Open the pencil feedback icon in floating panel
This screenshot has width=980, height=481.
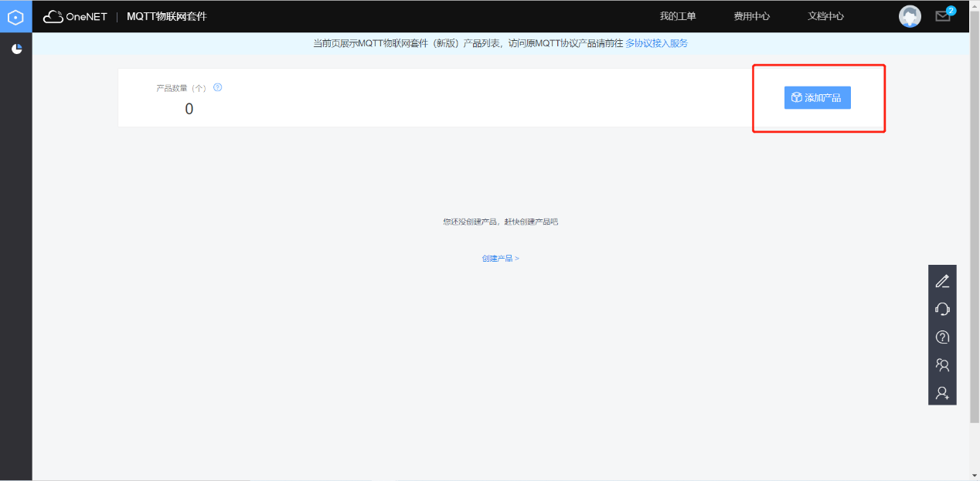[942, 281]
